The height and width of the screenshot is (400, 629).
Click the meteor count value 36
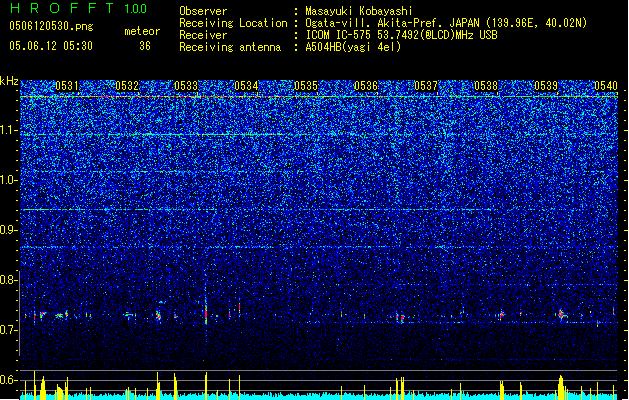(x=145, y=46)
